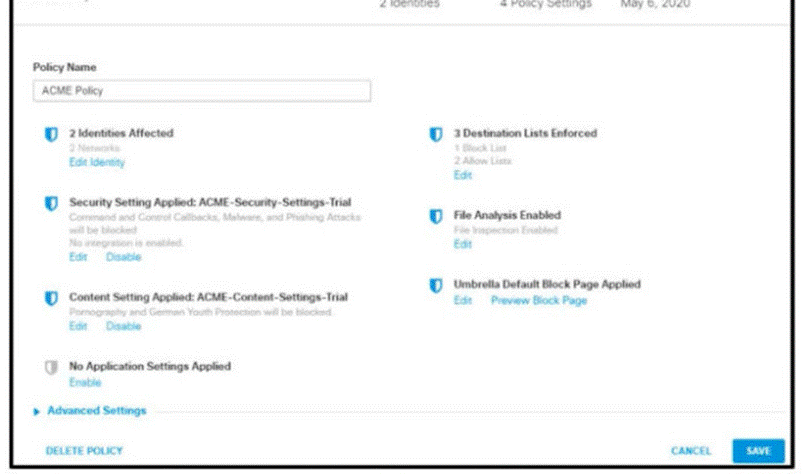Viewport: 804px width, 474px height.
Task: Click the shield icon beside 3 Destination Lists Enforced
Action: pyautogui.click(x=435, y=134)
